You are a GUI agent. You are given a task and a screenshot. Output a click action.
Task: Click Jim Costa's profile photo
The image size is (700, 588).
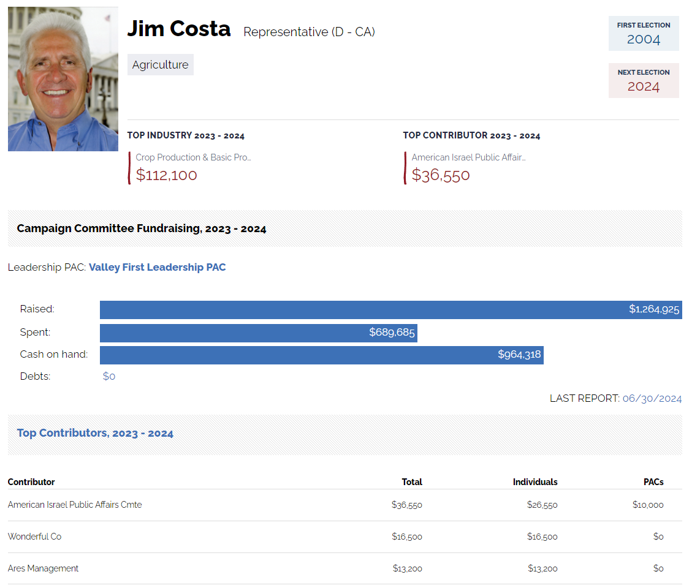(63, 79)
